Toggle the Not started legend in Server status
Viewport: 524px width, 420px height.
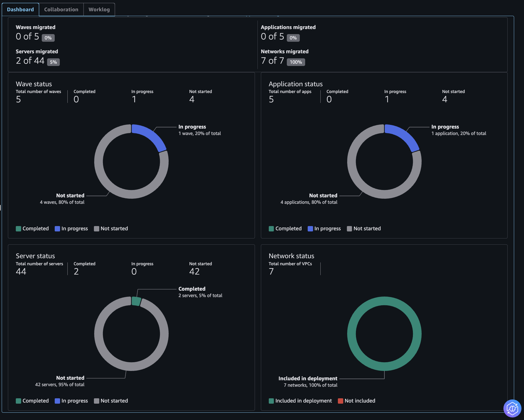(111, 401)
